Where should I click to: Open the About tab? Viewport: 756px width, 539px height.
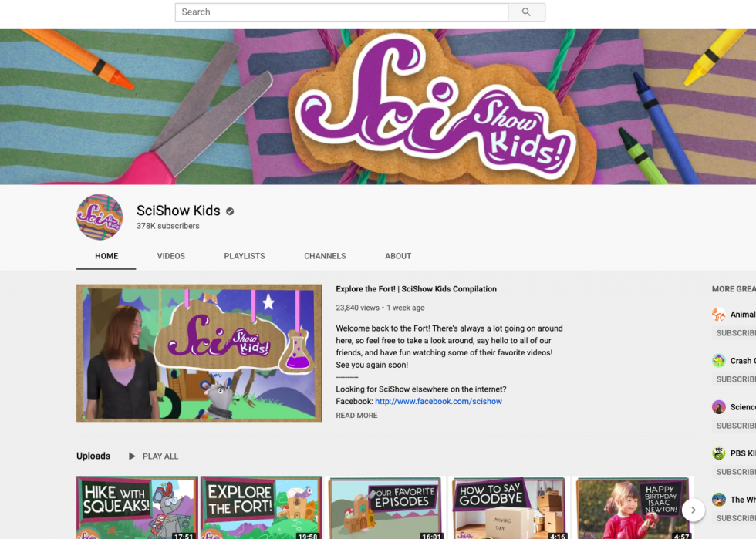[x=398, y=256]
